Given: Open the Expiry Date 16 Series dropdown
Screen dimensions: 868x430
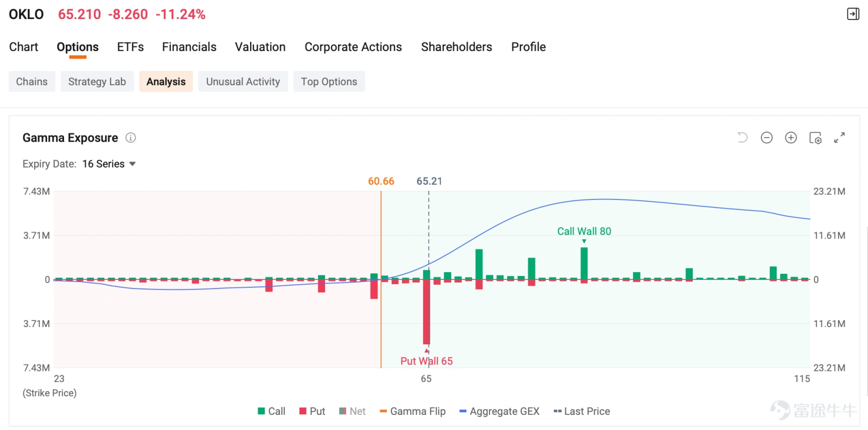Looking at the screenshot, I should (108, 164).
